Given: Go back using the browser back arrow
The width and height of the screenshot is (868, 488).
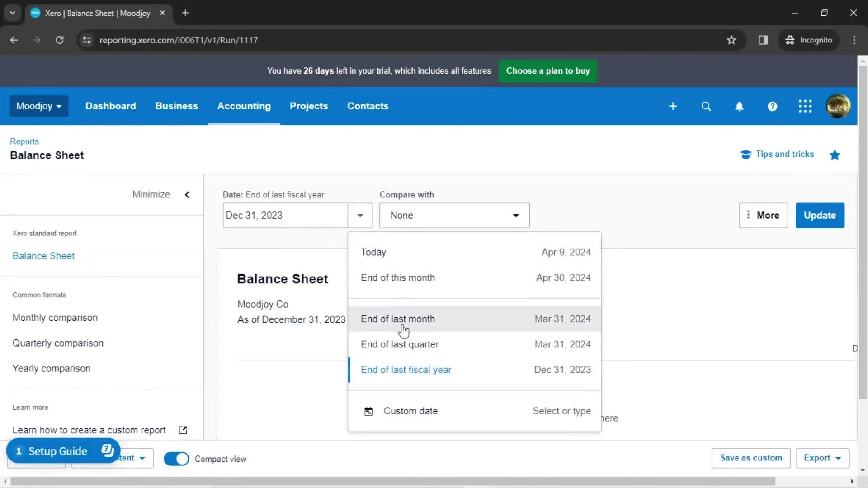Looking at the screenshot, I should pyautogui.click(x=14, y=40).
